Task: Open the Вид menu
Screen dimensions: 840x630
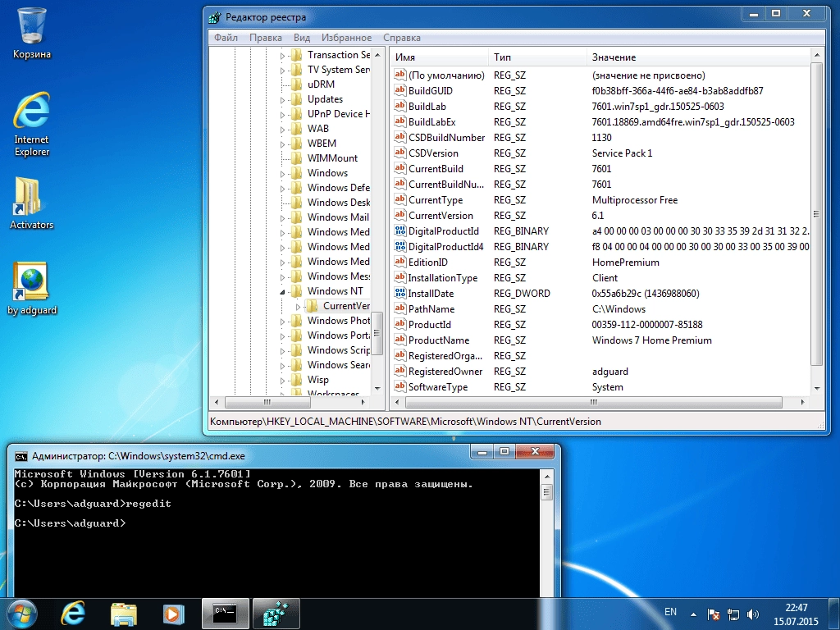Action: tap(302, 38)
